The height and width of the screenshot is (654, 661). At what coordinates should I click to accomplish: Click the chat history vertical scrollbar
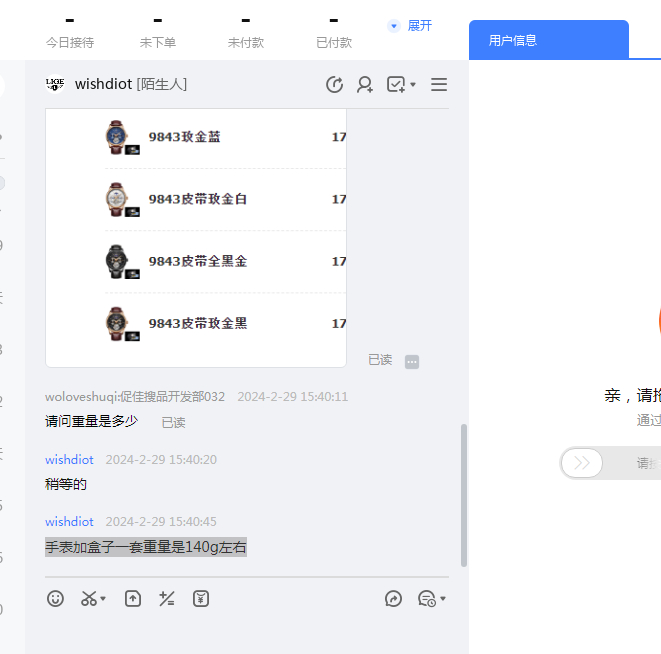pyautogui.click(x=462, y=495)
